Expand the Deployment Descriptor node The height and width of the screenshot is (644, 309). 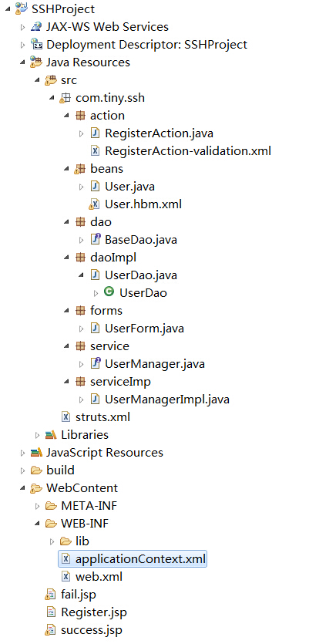coord(22,45)
